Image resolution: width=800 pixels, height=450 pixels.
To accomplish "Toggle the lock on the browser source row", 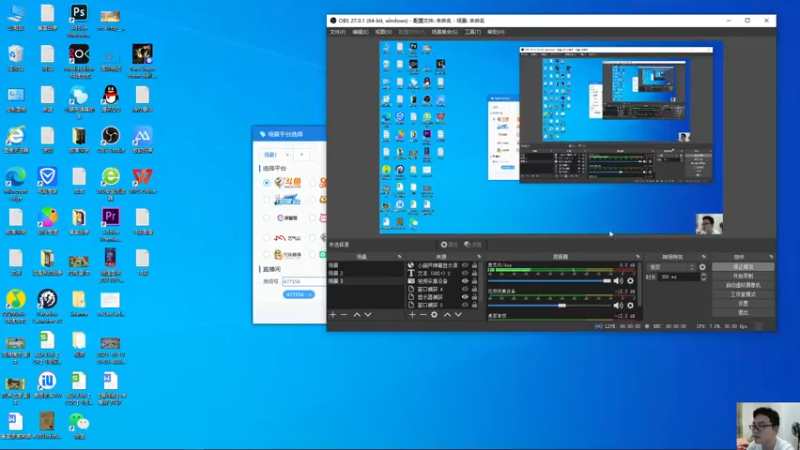I will [474, 265].
